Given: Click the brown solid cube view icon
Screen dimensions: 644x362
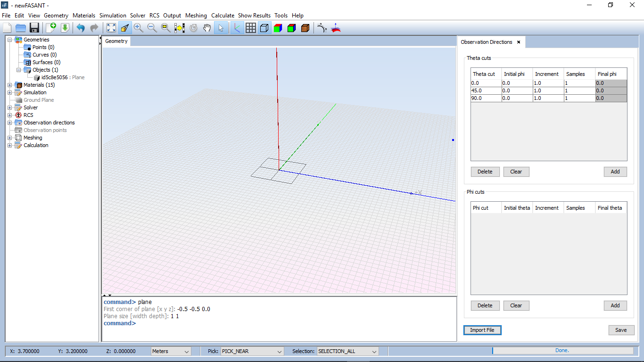Looking at the screenshot, I should coord(305,28).
